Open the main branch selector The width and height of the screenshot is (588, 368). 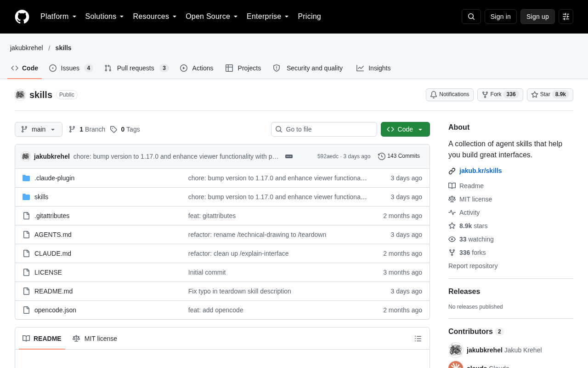pos(39,129)
